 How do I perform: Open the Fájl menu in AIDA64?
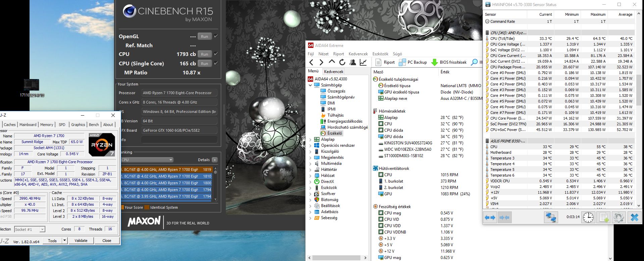311,54
